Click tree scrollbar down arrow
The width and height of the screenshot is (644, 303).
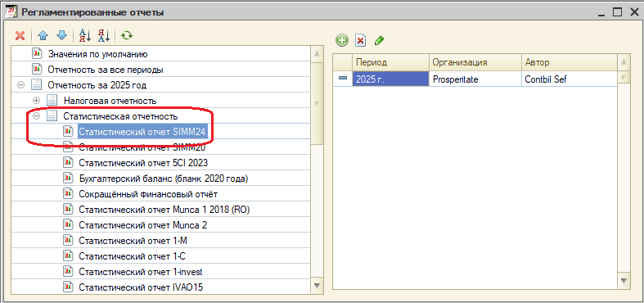(x=317, y=285)
